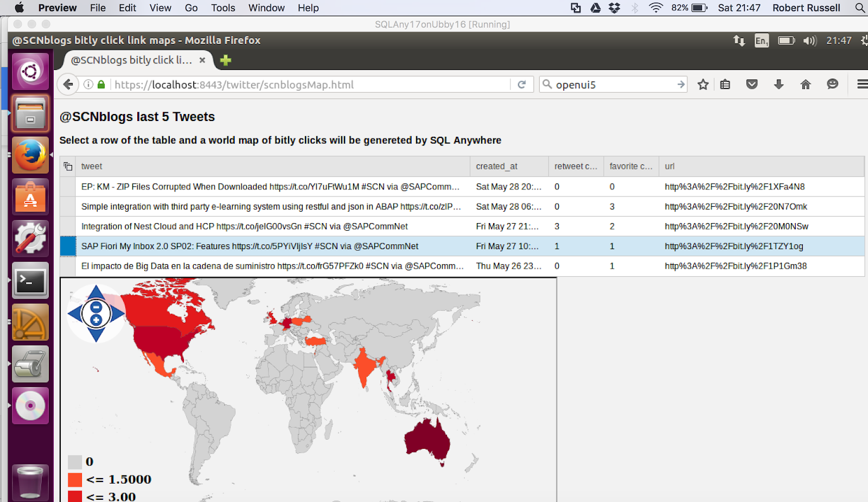Open a new Firefox tab

[x=226, y=60]
